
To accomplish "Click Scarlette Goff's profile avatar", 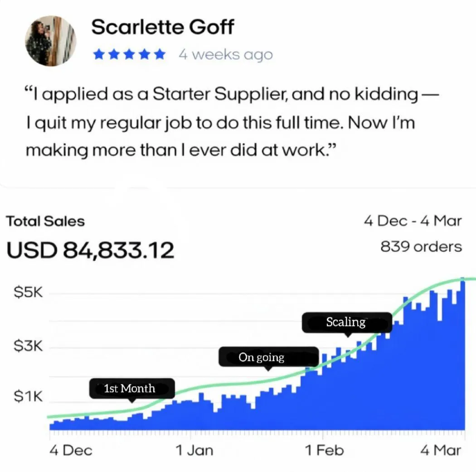I will point(51,42).
